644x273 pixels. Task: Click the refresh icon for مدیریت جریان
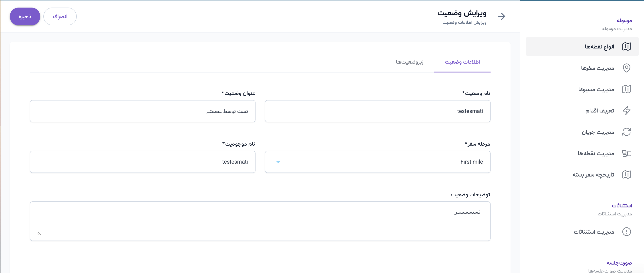pos(626,132)
